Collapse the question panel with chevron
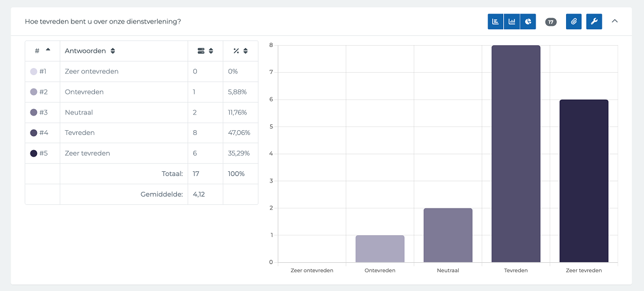The image size is (644, 291). coord(615,21)
